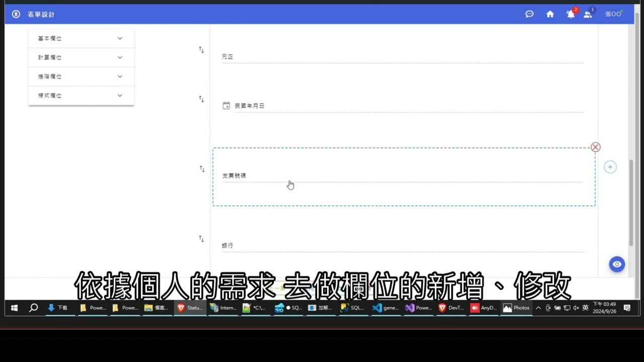Click the 英 input method indicator
Screen dimensions: 644x362
click(x=585, y=308)
